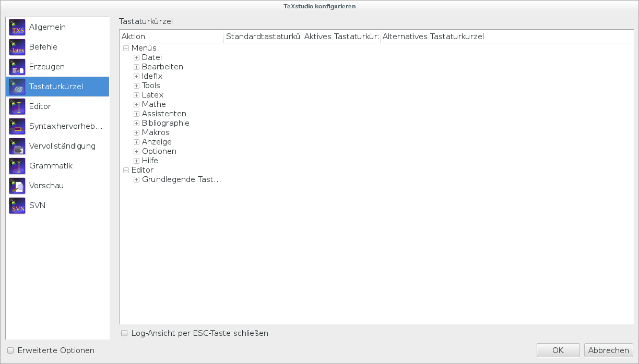Click the Vervollständigung icon
Screen dimensions: 639x364
[17, 146]
